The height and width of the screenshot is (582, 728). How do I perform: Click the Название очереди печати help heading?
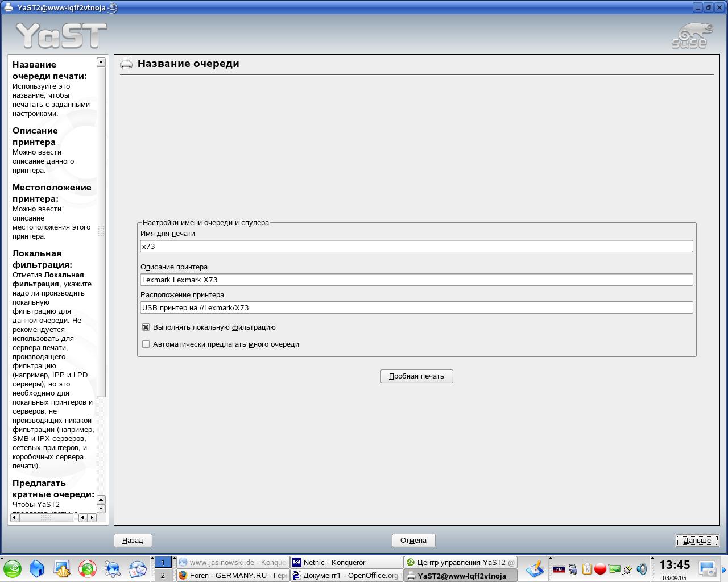[49, 70]
